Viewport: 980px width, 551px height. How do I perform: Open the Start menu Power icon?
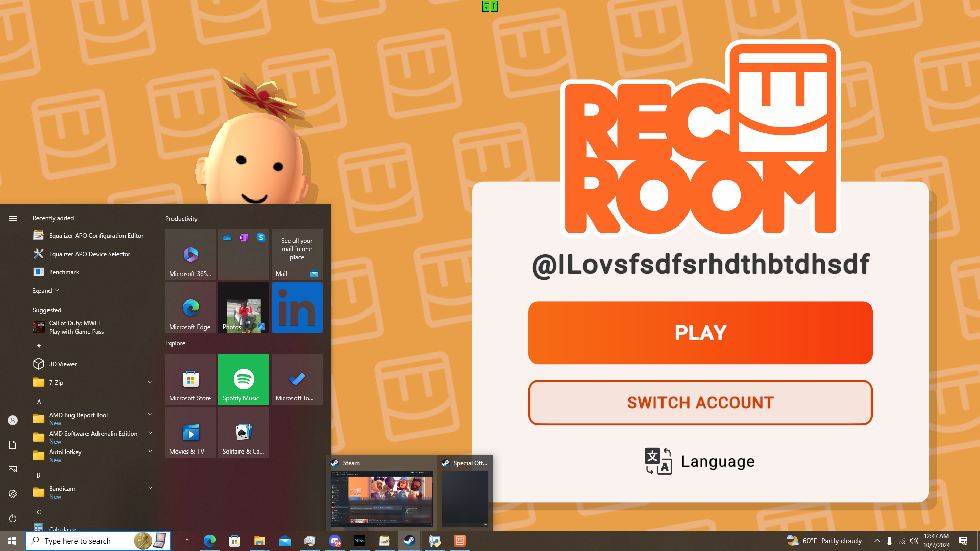pyautogui.click(x=13, y=518)
